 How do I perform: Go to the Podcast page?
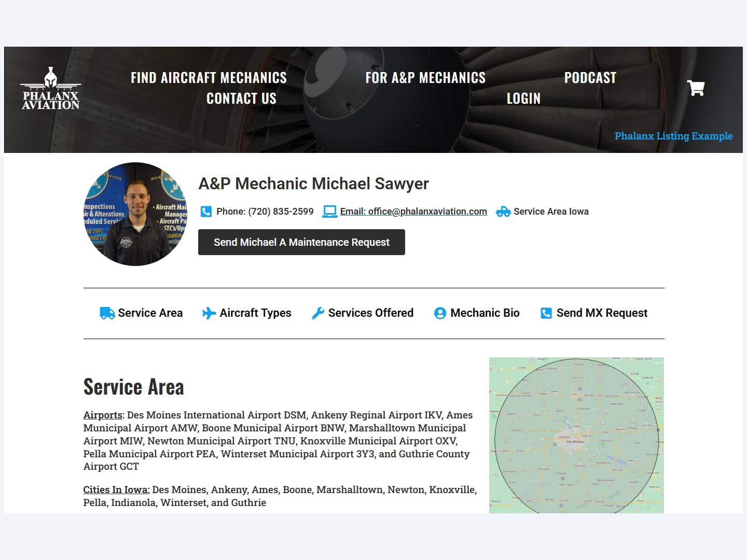pos(590,78)
